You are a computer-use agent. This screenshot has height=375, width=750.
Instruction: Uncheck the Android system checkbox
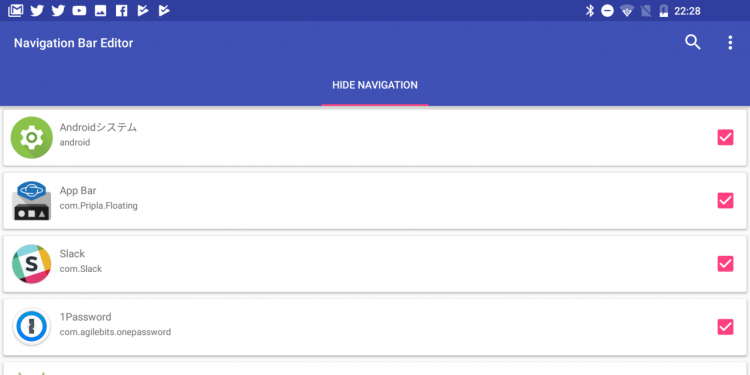(725, 137)
